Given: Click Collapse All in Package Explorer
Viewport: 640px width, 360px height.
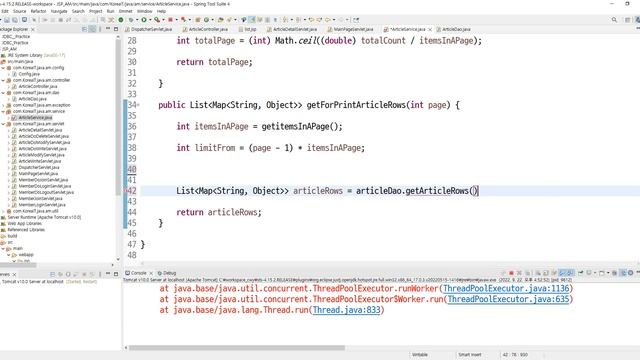Looking at the screenshot, I should click(84, 29).
